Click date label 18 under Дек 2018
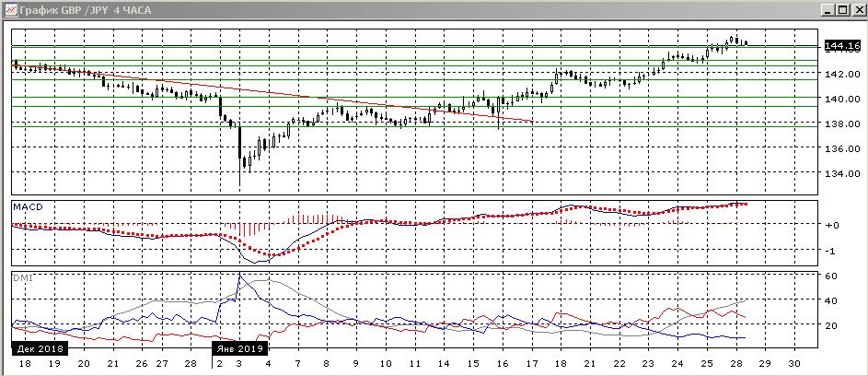The width and height of the screenshot is (868, 376). coord(24,363)
